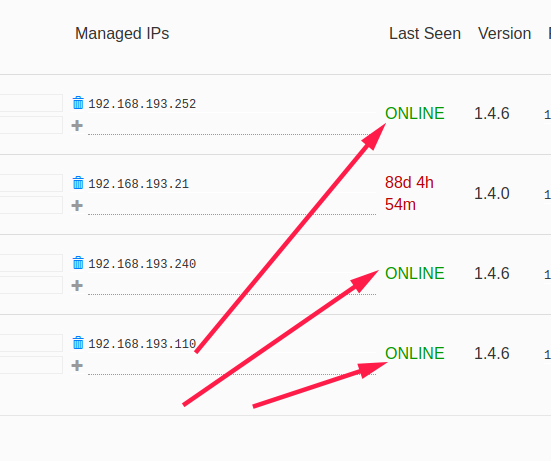Image resolution: width=551 pixels, height=461 pixels.
Task: Sort by Version column header
Action: click(504, 34)
